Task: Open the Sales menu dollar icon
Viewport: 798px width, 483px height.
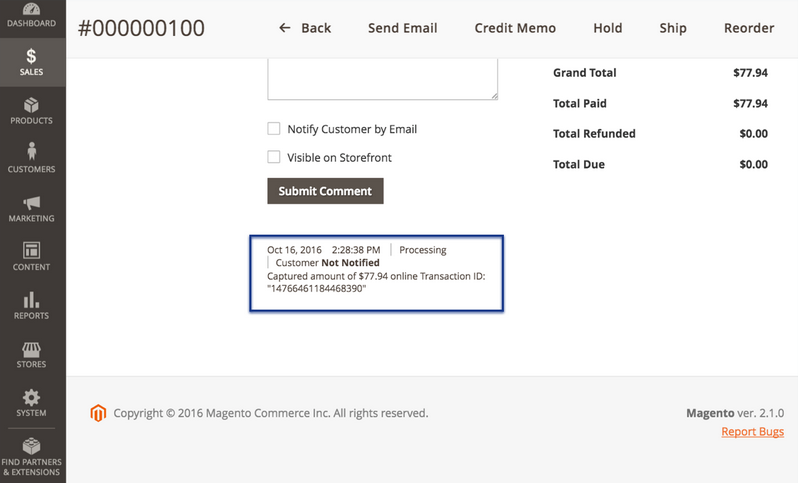Action: pyautogui.click(x=32, y=57)
